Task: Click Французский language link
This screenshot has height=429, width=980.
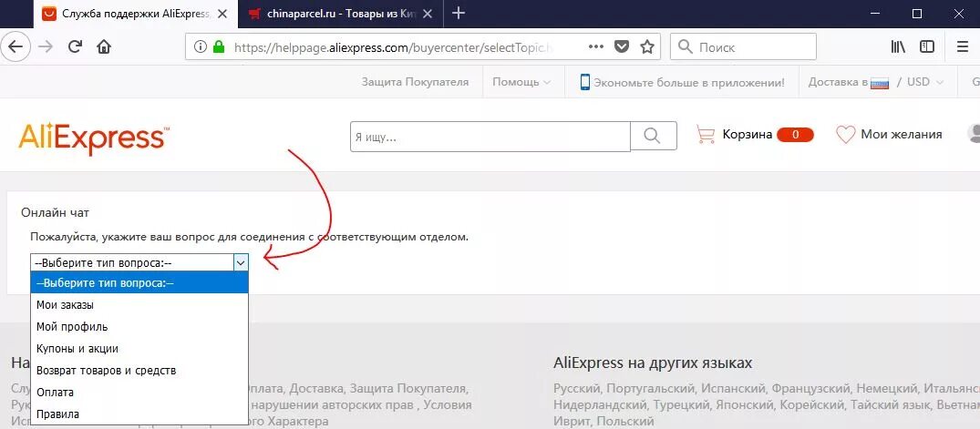Action: coord(810,388)
